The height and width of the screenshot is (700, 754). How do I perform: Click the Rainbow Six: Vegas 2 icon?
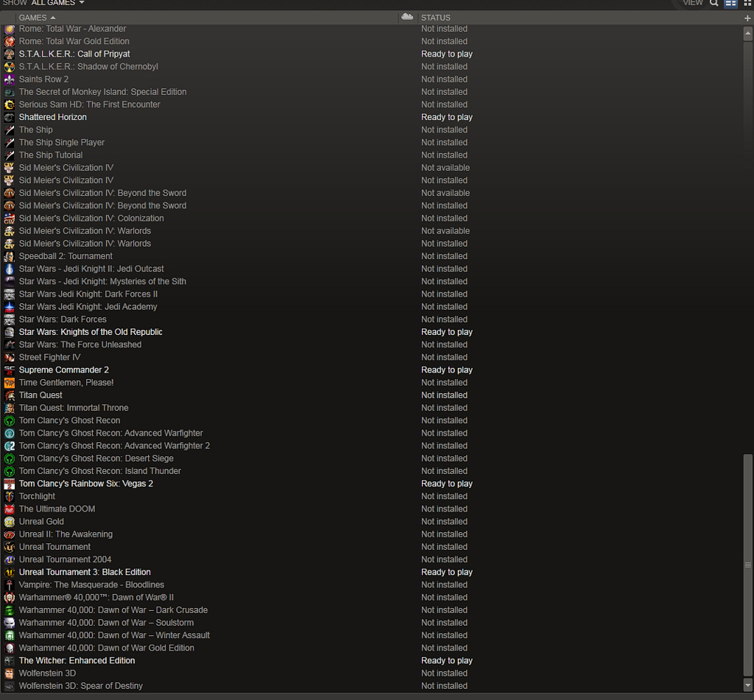9,484
